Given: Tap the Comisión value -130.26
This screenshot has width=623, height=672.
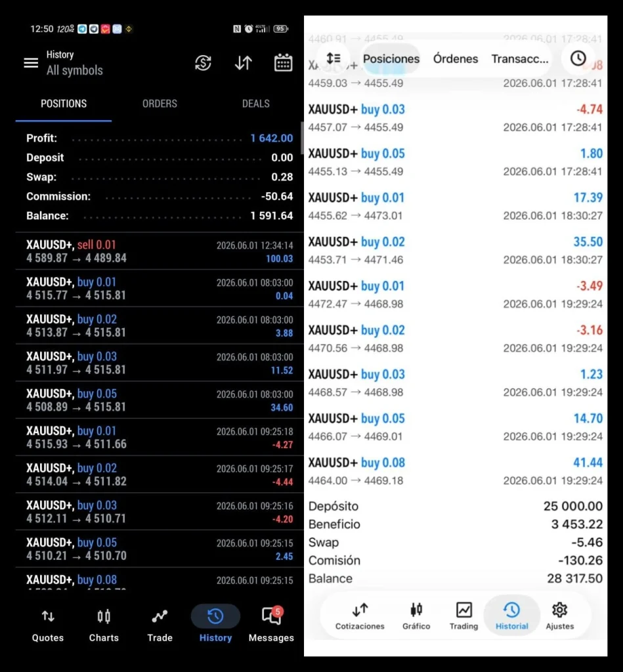Looking at the screenshot, I should click(x=580, y=560).
